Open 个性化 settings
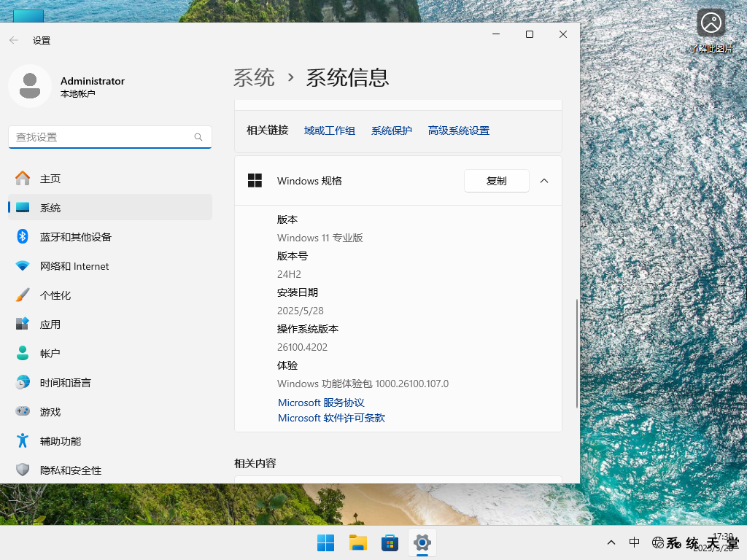 coord(110,295)
